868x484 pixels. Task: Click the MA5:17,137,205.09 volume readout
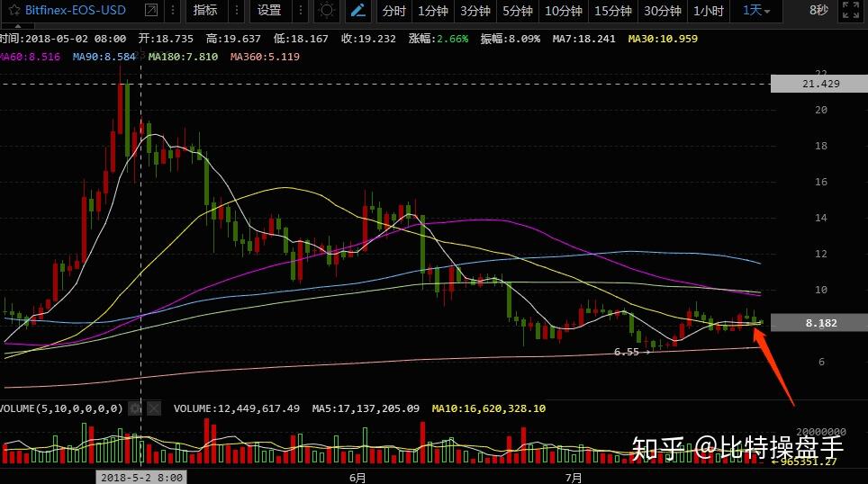coord(366,408)
